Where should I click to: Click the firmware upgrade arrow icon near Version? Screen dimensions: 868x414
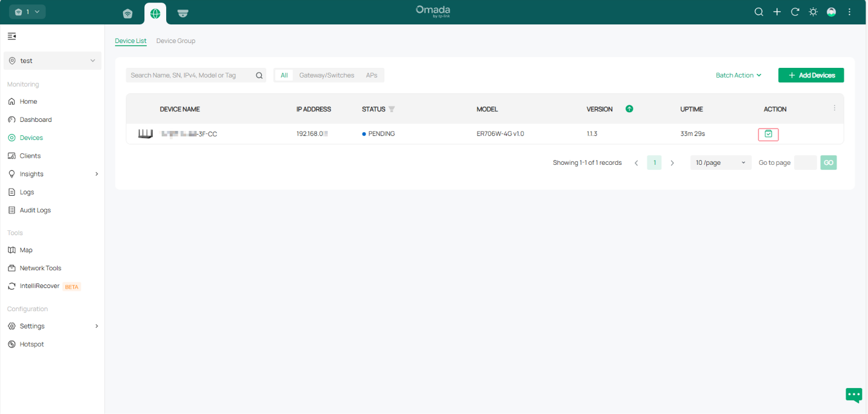click(629, 109)
